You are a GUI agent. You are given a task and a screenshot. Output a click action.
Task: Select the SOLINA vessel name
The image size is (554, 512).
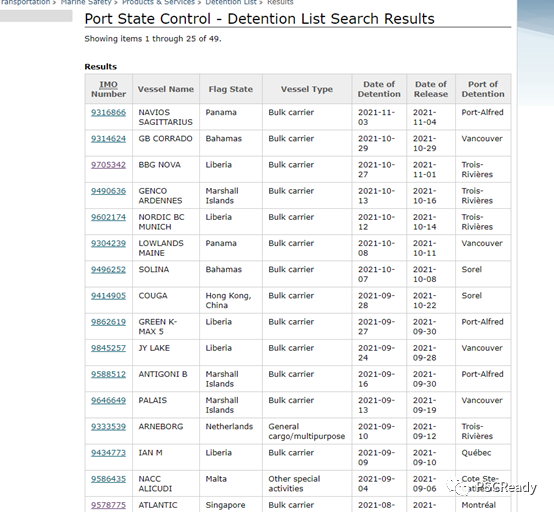click(154, 269)
